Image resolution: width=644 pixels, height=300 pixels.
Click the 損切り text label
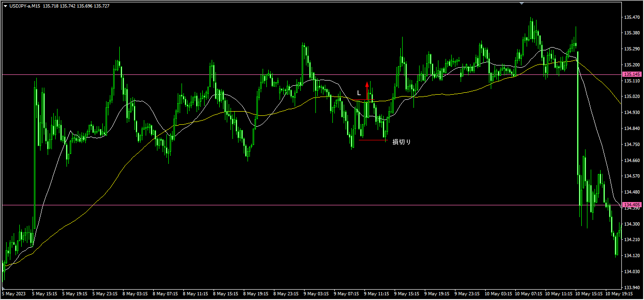pos(402,142)
